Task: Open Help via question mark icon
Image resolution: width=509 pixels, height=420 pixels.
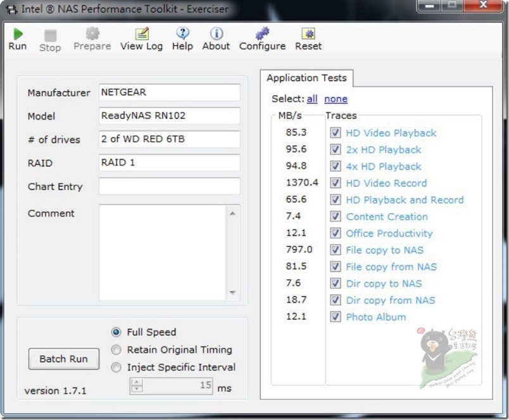Action: click(x=183, y=33)
